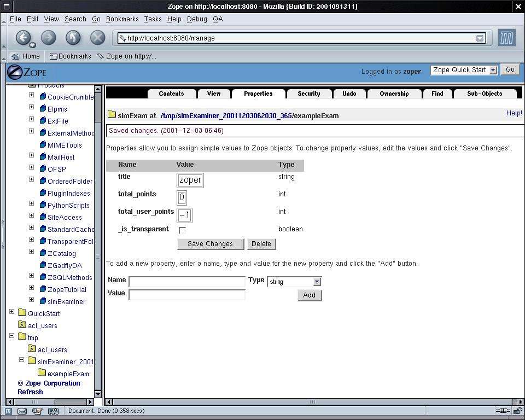525x420 pixels.
Task: Open the property Type dropdown
Action: point(294,282)
